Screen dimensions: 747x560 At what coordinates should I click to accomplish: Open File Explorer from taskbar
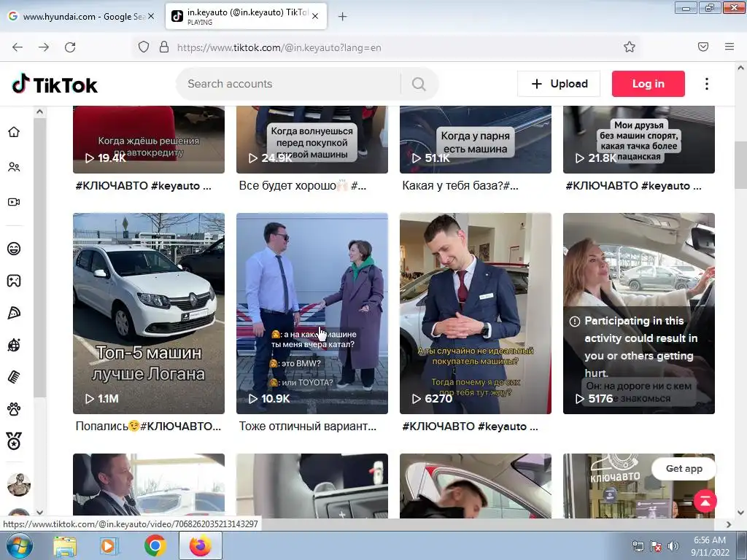(x=65, y=546)
